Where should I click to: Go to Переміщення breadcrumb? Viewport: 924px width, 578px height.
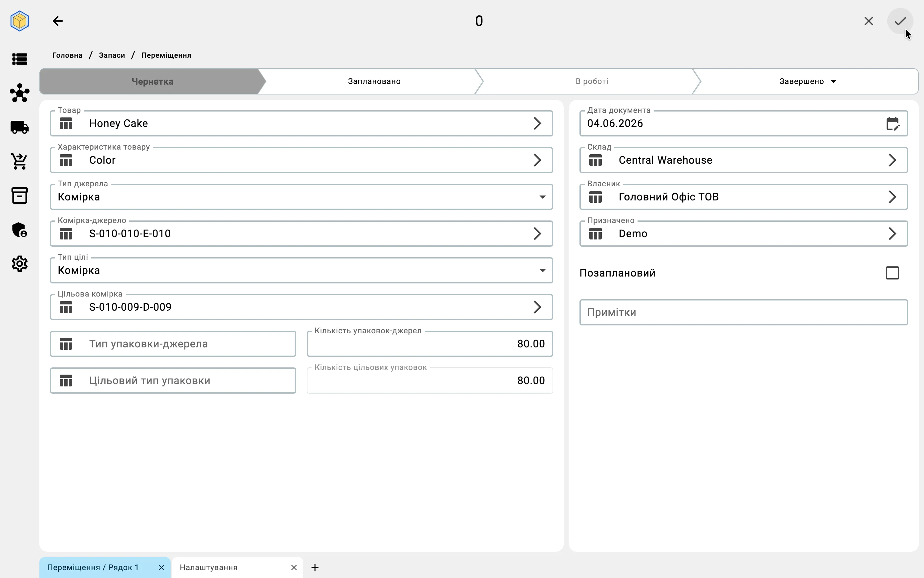tap(166, 55)
